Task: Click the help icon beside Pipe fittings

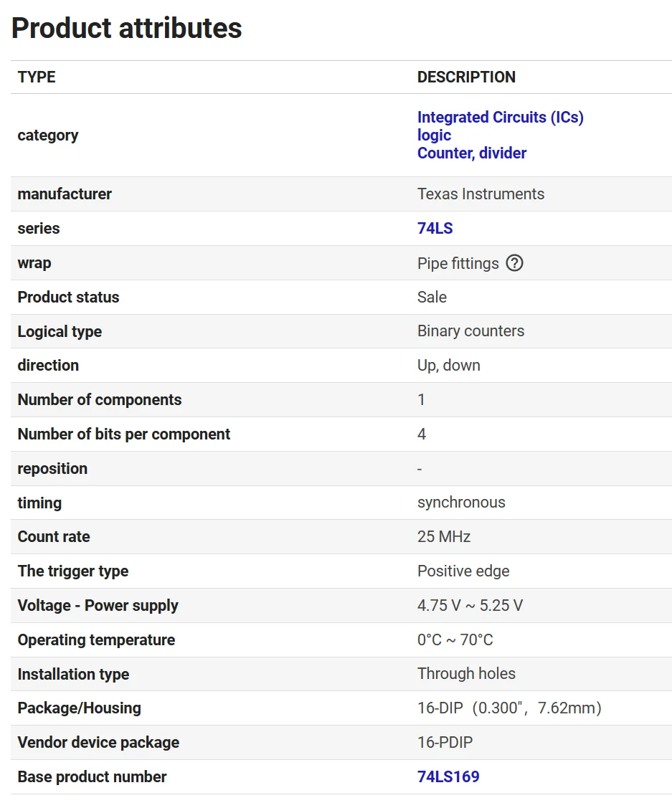Action: pyautogui.click(x=514, y=263)
